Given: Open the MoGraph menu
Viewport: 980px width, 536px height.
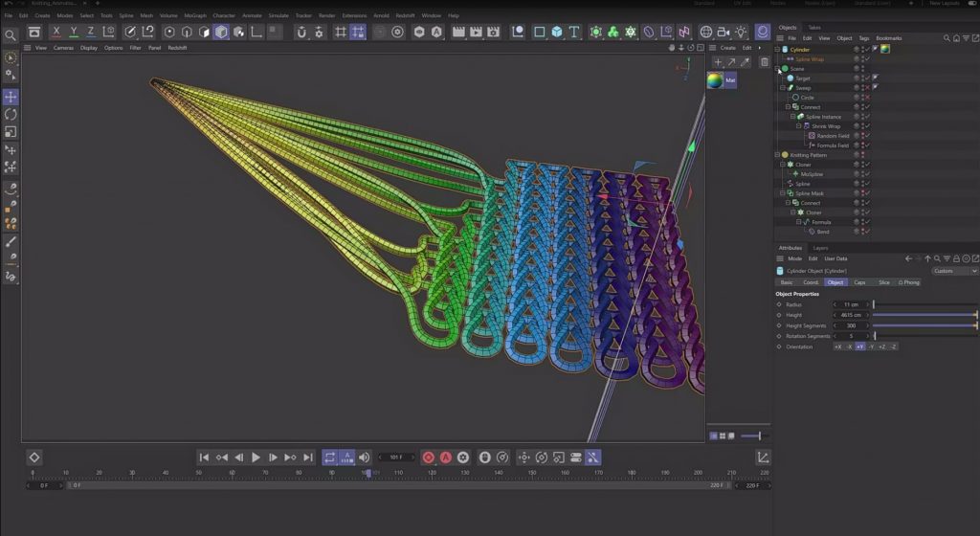Looking at the screenshot, I should pos(195,15).
